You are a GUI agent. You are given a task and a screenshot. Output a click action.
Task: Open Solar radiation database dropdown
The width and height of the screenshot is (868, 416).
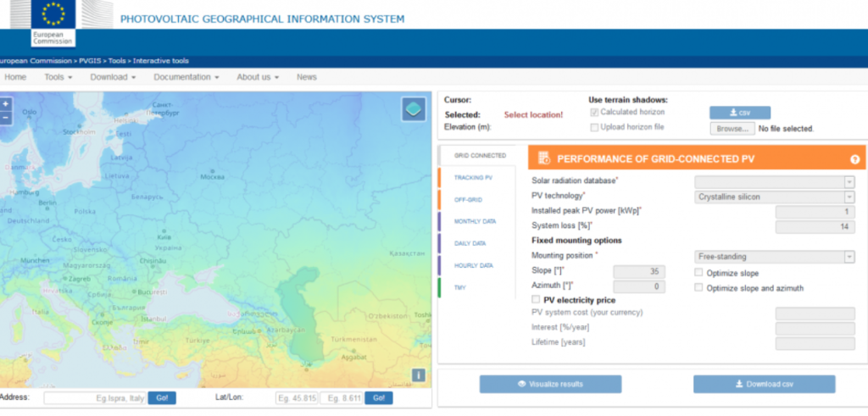tap(775, 182)
